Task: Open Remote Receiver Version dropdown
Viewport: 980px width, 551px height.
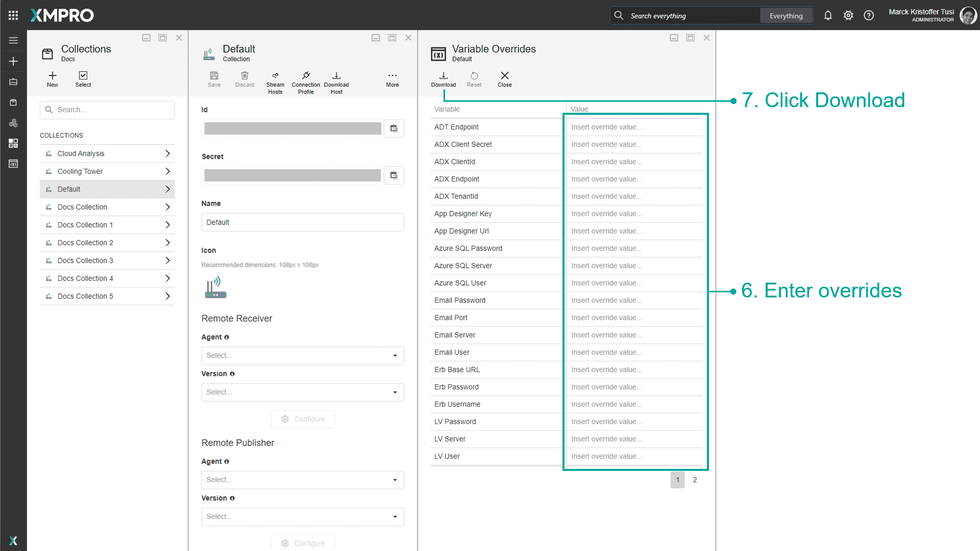Action: click(x=302, y=392)
